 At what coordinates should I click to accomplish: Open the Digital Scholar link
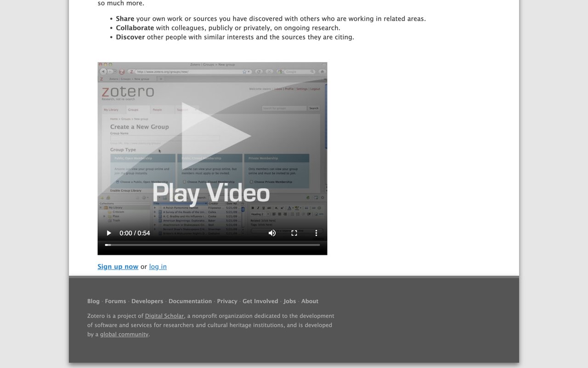[164, 316]
